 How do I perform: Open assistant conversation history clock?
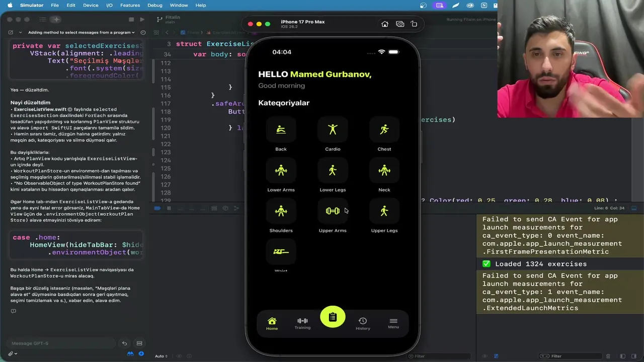click(143, 32)
